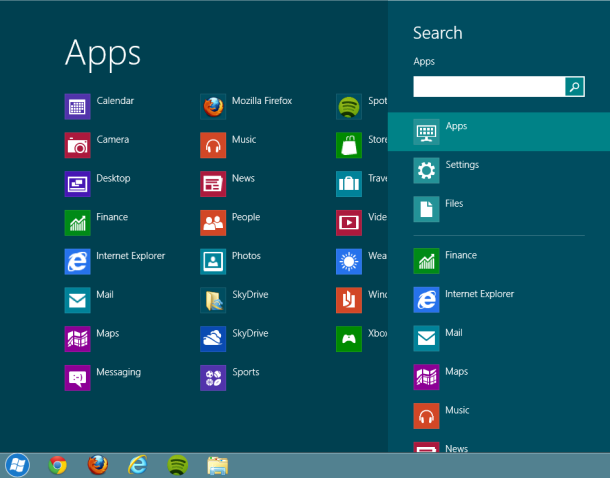Click the Windows Start orb

point(18,465)
